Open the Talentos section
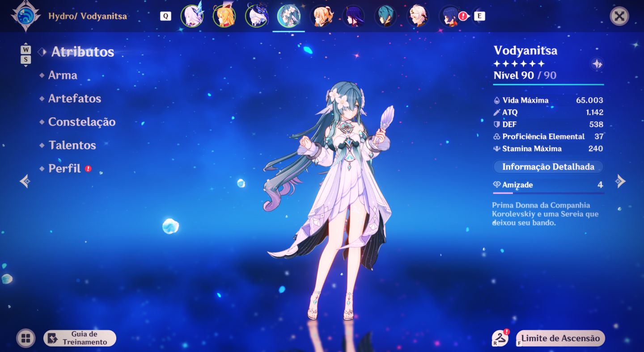The height and width of the screenshot is (352, 644). 72,145
